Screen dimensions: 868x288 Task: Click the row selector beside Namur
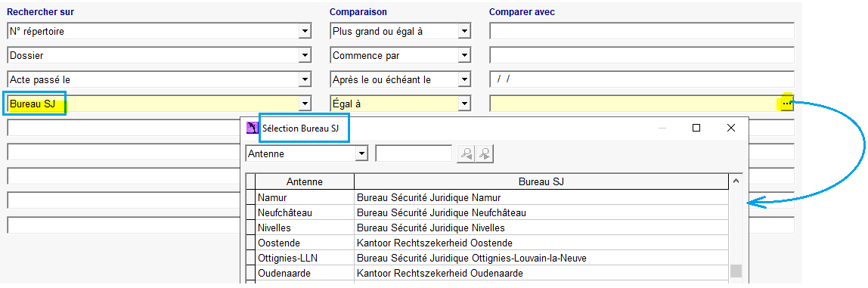pyautogui.click(x=250, y=197)
